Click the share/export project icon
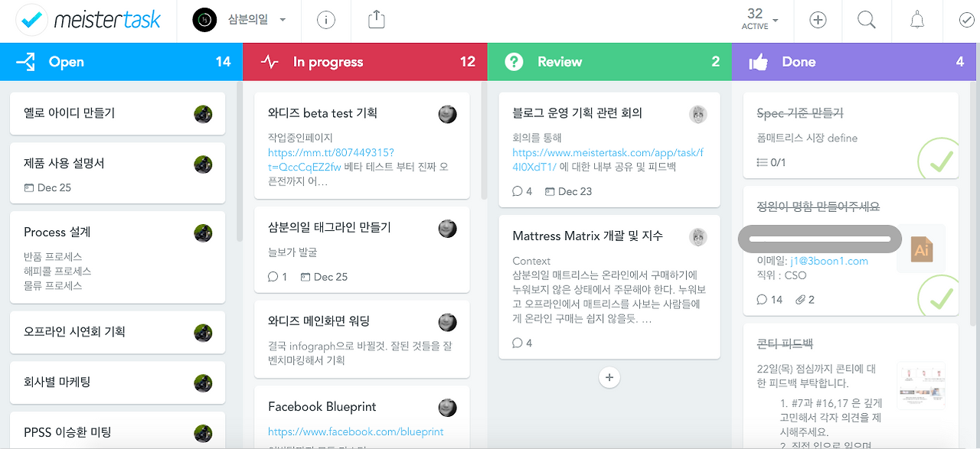Screen dimensions: 980x449 point(376,20)
